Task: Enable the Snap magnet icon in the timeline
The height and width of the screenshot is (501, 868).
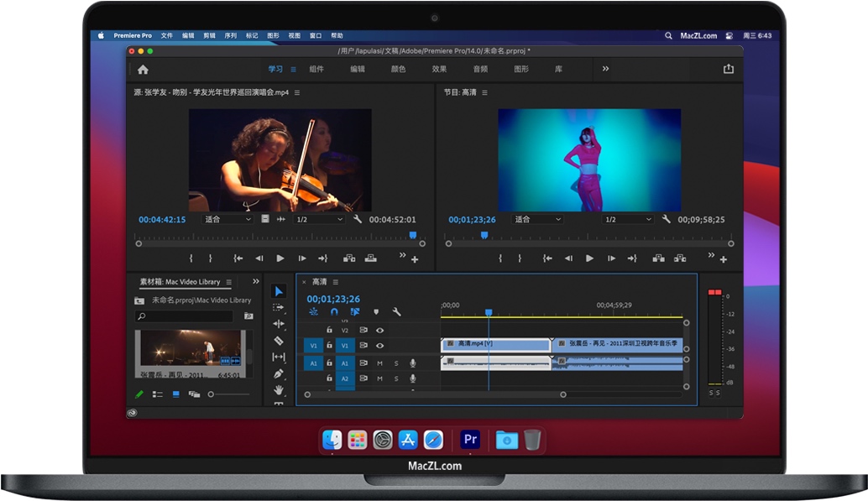Action: pos(334,311)
